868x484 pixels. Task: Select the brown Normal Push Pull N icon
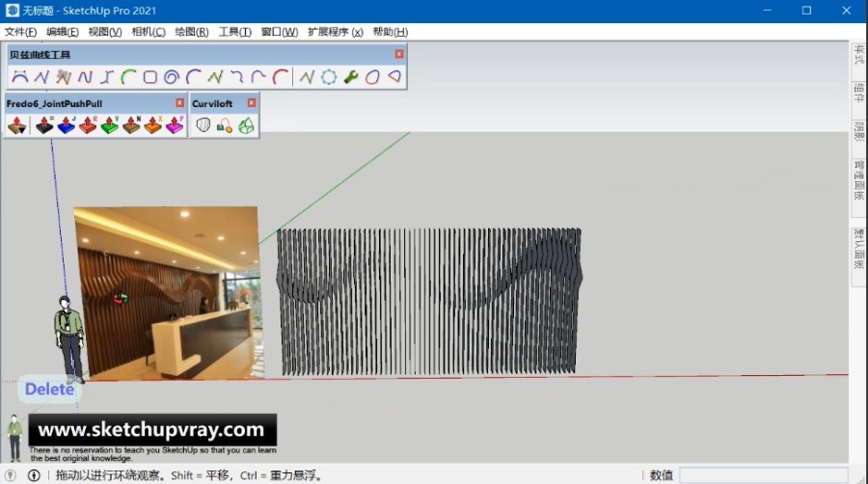point(131,125)
